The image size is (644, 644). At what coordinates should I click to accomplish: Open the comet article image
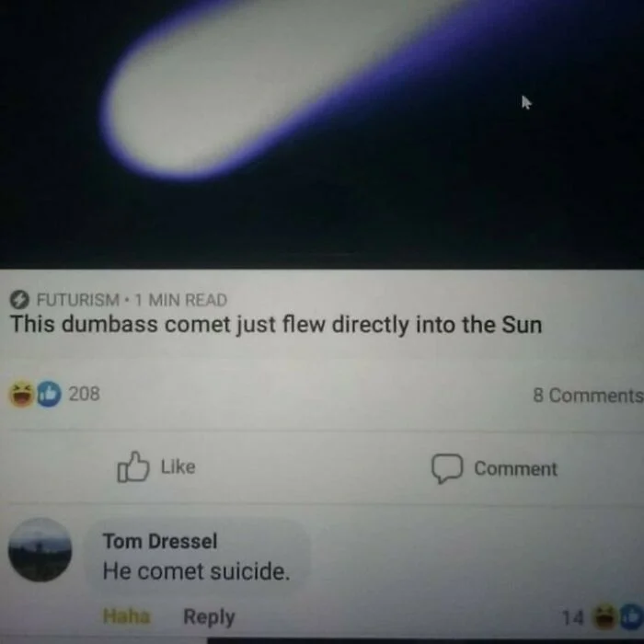point(322,134)
